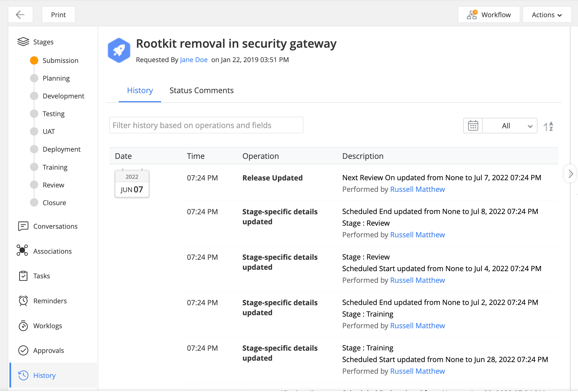Image resolution: width=578 pixels, height=392 pixels.
Task: Toggle the history sort order icon
Action: point(548,126)
